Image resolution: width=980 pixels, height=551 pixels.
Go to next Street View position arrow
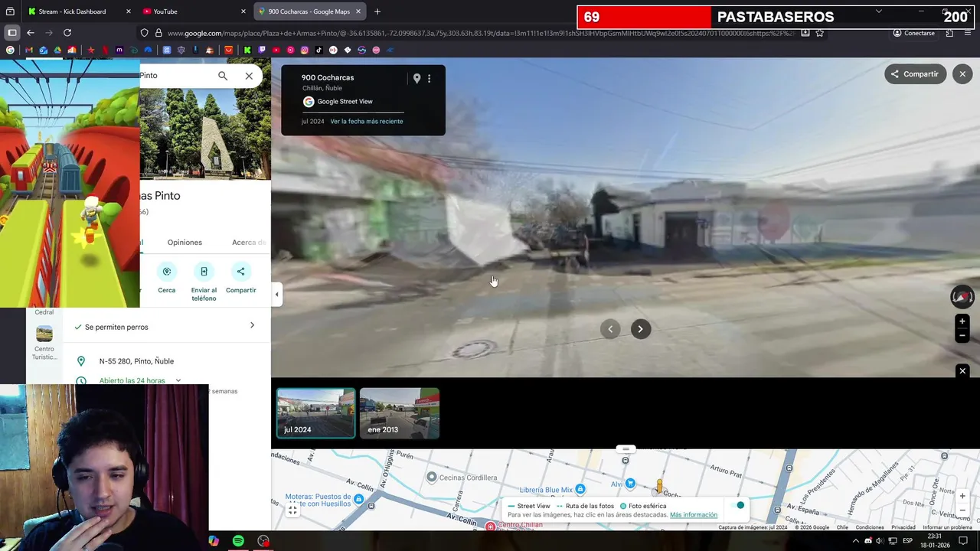point(641,329)
